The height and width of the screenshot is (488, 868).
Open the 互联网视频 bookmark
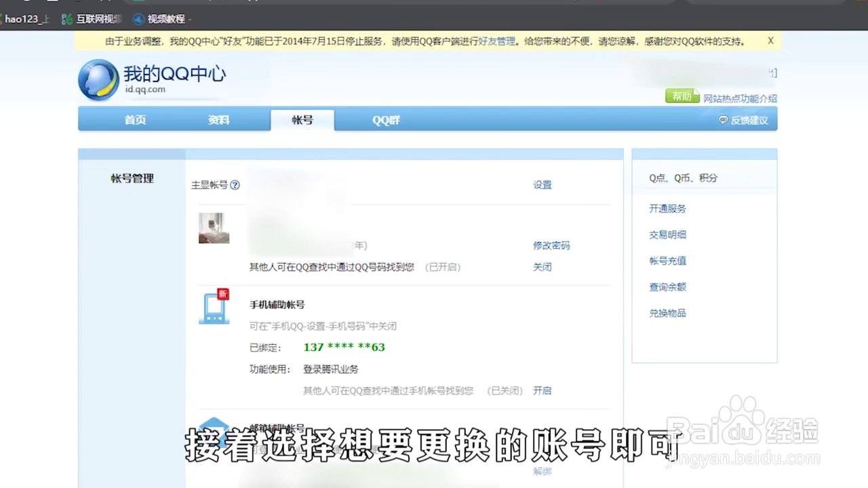click(92, 19)
